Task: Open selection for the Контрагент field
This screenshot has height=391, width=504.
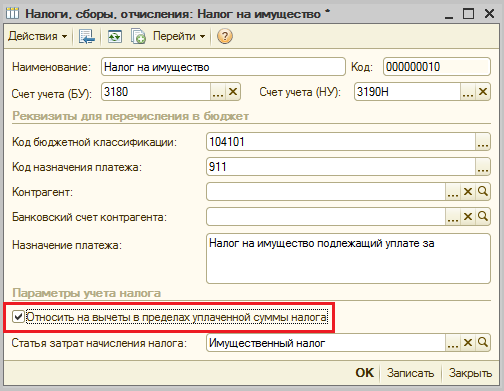Action: coord(453,192)
